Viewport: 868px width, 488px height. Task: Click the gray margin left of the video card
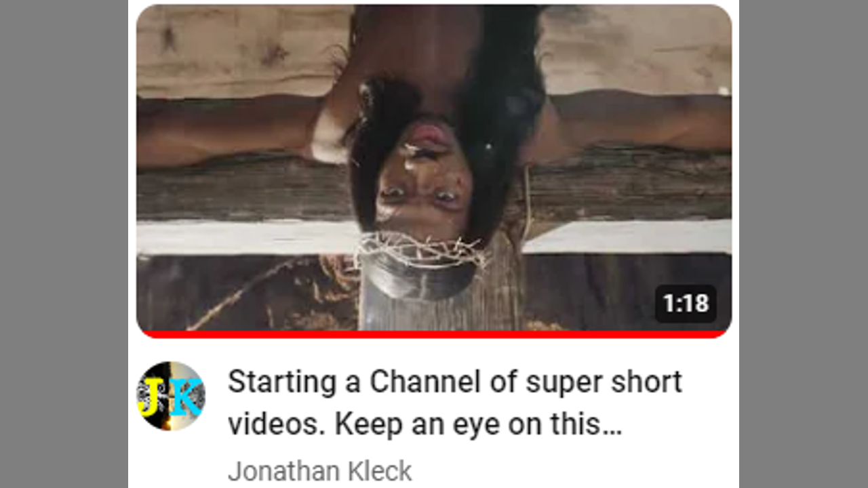[64, 244]
